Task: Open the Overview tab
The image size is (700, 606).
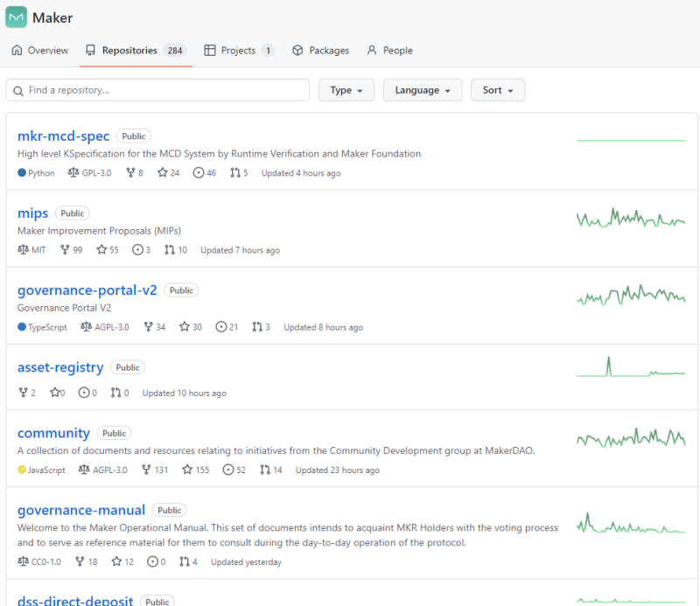Action: point(39,51)
